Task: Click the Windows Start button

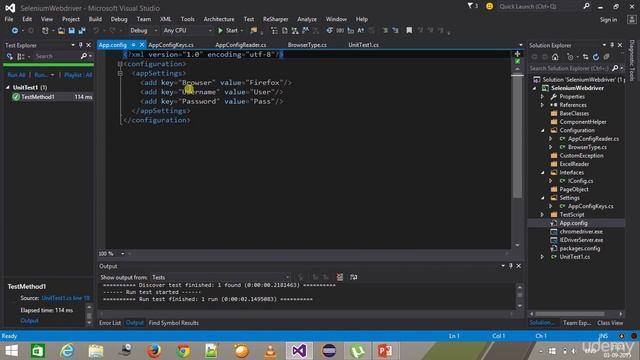Action: click(11, 351)
